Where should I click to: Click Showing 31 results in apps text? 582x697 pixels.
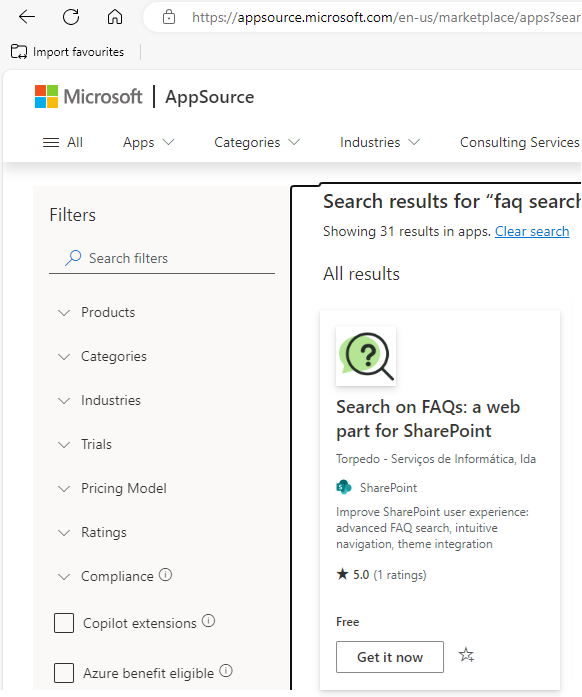[407, 232]
